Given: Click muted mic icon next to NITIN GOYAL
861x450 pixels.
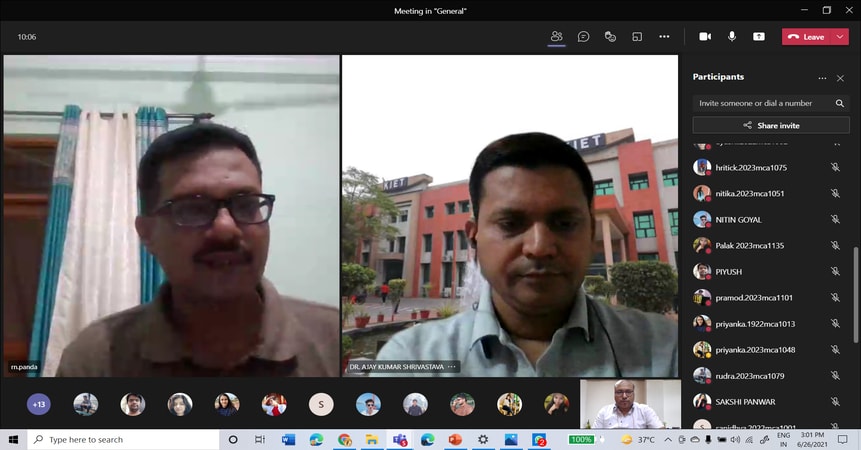Looking at the screenshot, I should pos(835,220).
